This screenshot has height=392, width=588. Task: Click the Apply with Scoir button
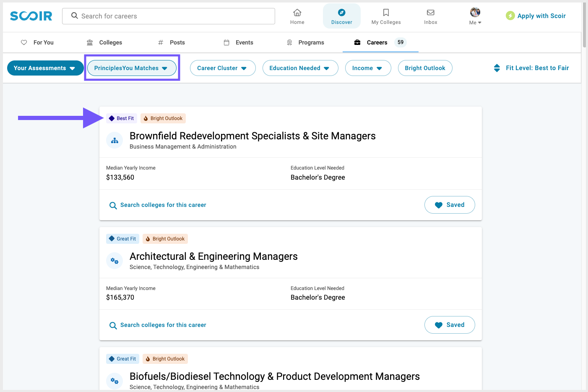[x=536, y=16]
